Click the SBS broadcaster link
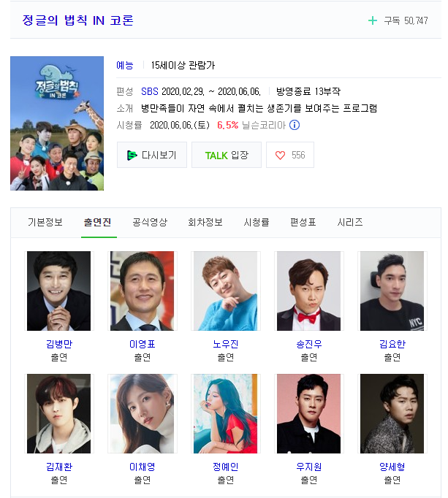Image resolution: width=448 pixels, height=498 pixels. click(149, 91)
